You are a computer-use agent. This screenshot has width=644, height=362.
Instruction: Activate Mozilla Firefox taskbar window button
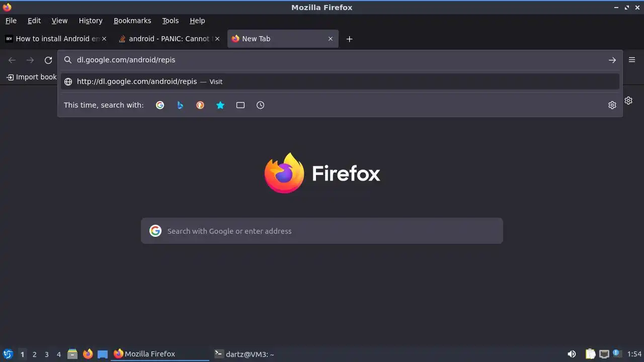click(160, 354)
